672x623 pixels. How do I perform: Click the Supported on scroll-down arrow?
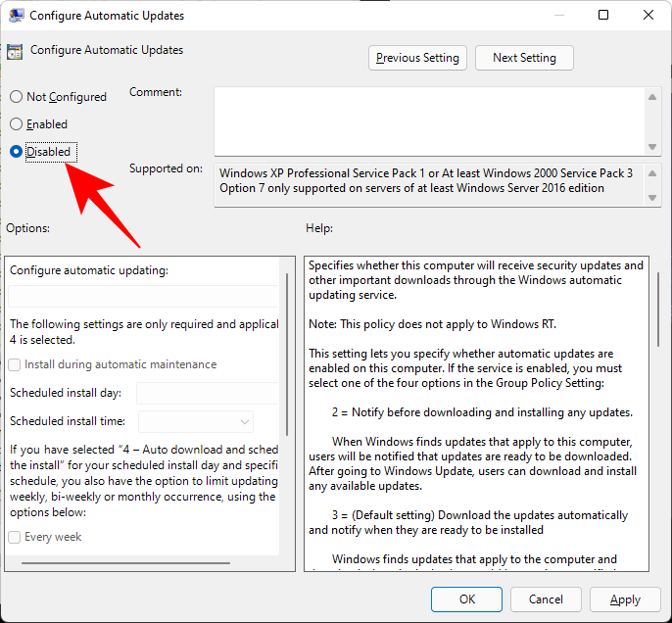[652, 198]
